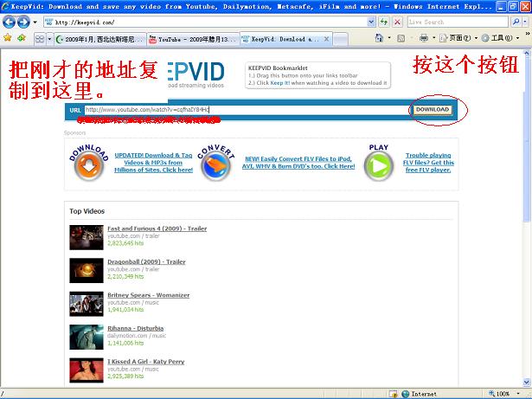Click the browser Forward arrow button
The width and height of the screenshot is (532, 399).
23,23
